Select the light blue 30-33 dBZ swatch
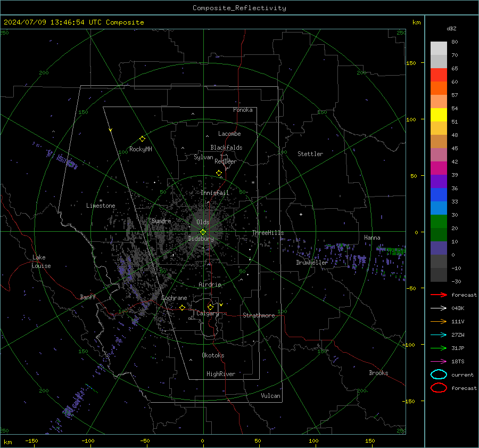 coord(439,208)
